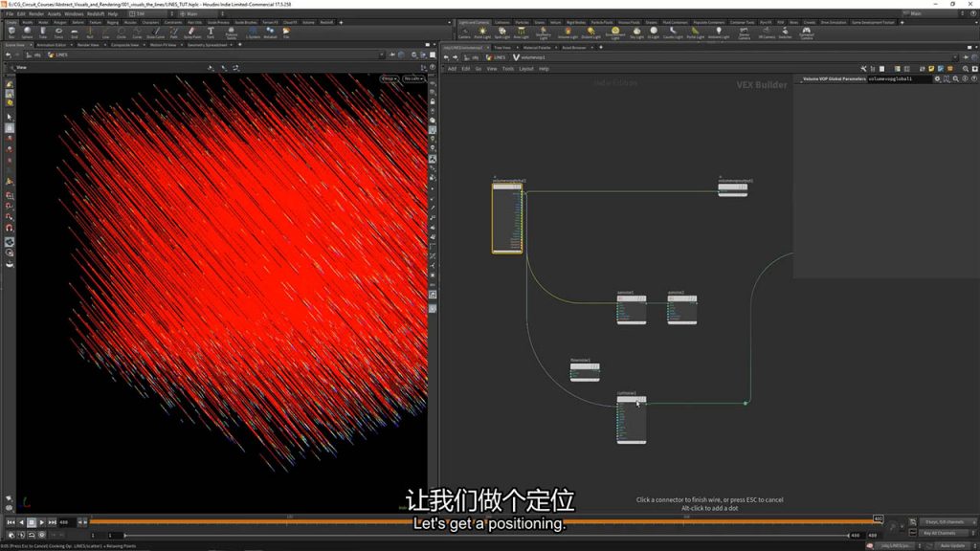Click the stop playback button
Screen dimensions: 980x551
click(32, 522)
